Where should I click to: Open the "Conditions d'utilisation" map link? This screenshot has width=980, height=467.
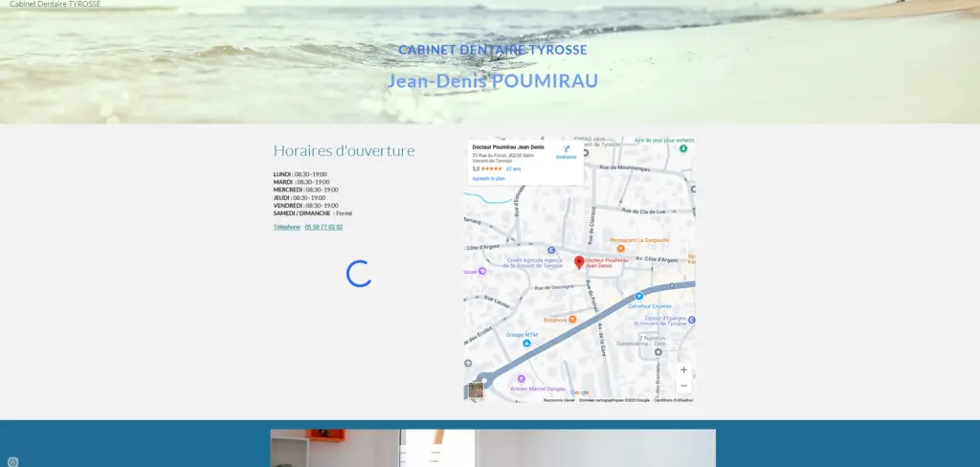click(x=674, y=400)
